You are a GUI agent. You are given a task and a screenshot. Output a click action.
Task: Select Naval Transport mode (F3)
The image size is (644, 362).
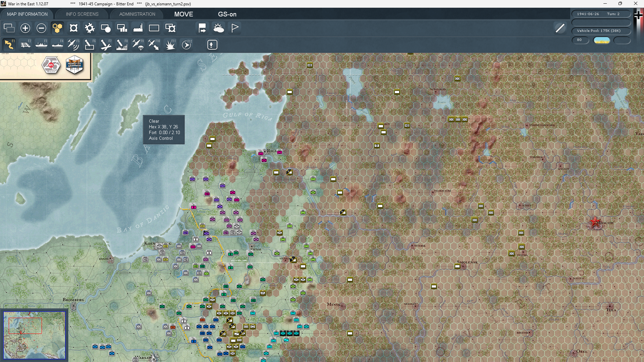[41, 45]
